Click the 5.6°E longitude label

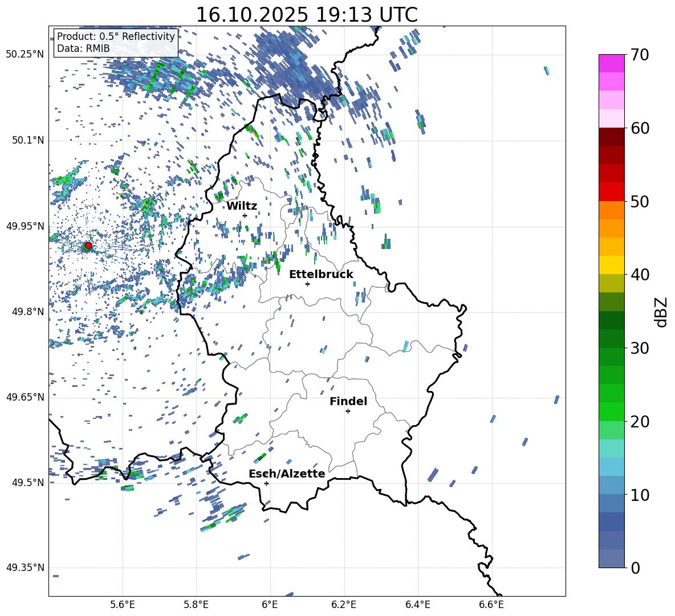[123, 605]
